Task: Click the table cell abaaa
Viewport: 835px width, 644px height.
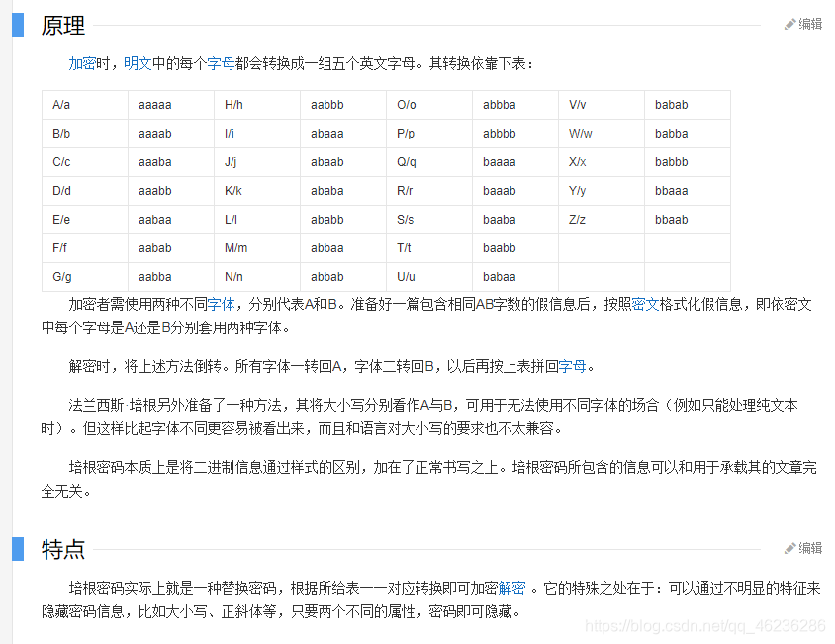Action: coord(343,134)
